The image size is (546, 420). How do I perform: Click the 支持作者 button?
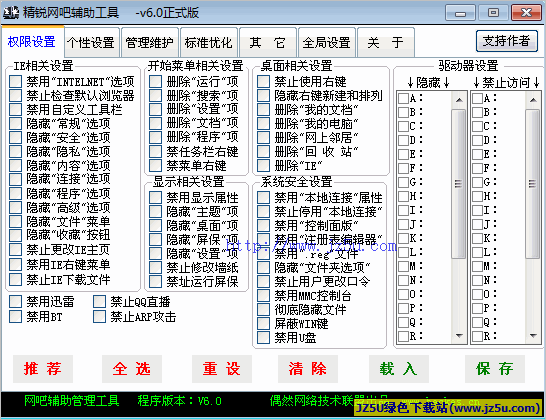[507, 41]
